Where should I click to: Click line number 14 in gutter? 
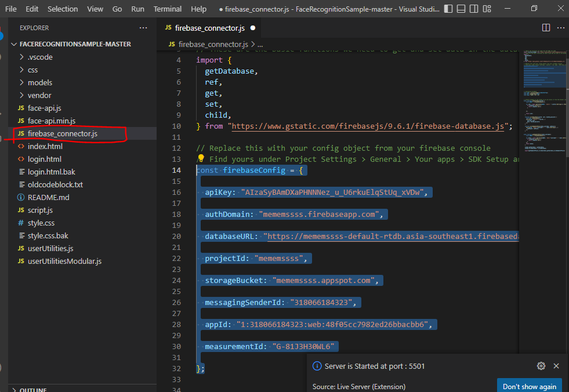point(176,170)
